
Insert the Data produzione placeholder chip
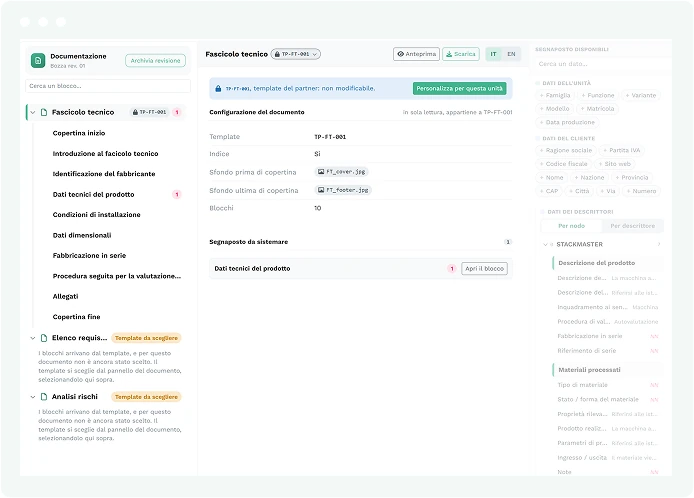[x=567, y=122]
